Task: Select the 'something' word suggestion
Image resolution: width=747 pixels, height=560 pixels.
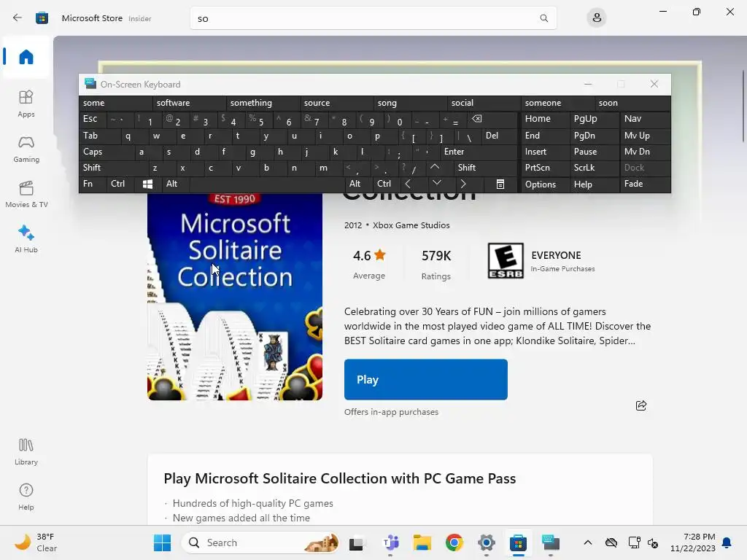Action: [263, 103]
